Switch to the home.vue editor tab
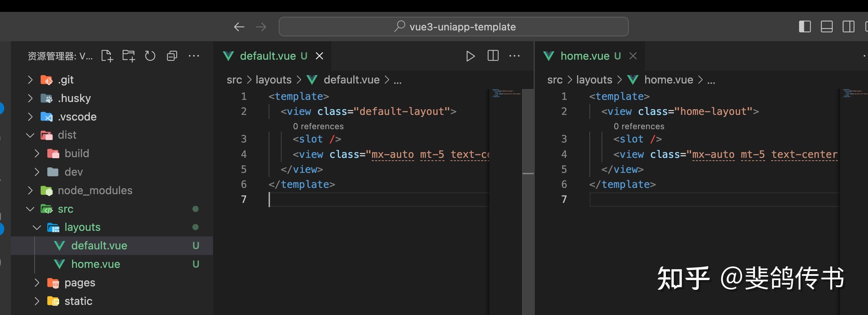The height and width of the screenshot is (315, 868). tap(585, 56)
